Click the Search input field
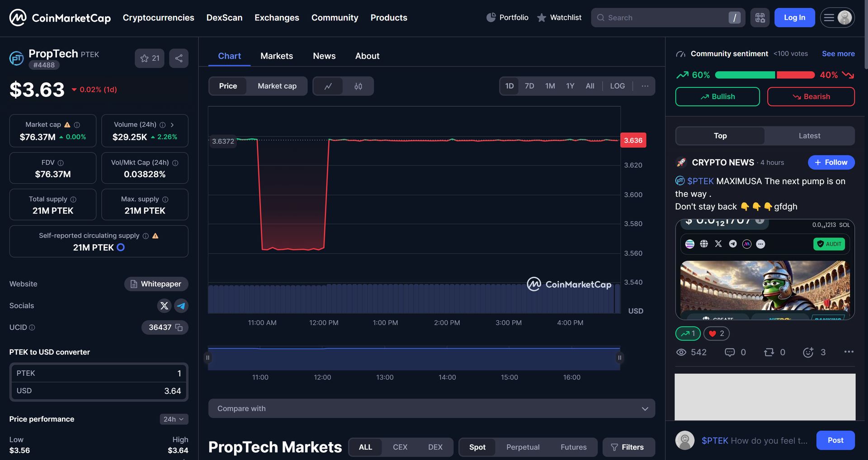This screenshot has height=460, width=868. [668, 18]
